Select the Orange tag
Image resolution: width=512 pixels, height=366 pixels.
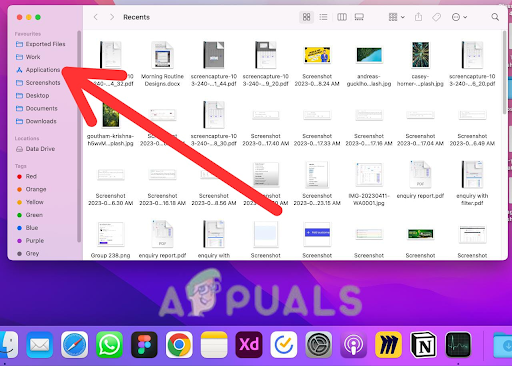[x=31, y=189]
